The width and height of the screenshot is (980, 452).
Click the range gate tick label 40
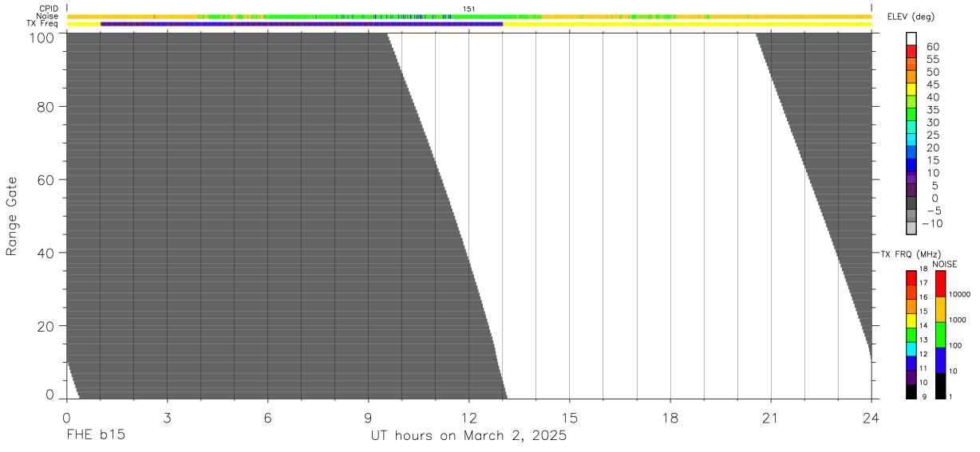click(x=45, y=253)
